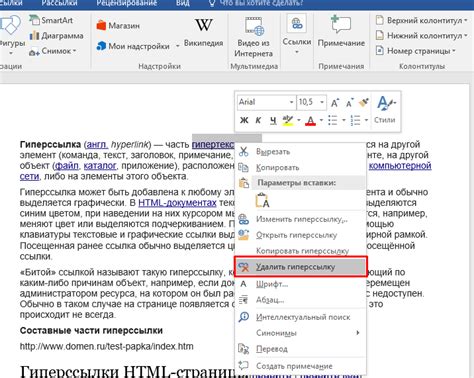Click the domen.ru URL text line
The width and height of the screenshot is (474, 378).
point(107,346)
